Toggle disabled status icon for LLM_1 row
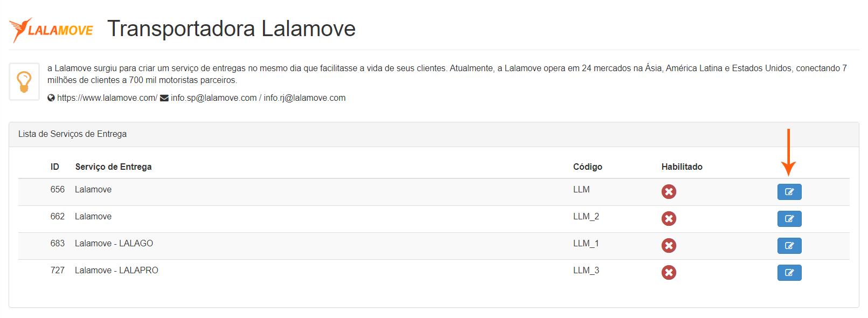This screenshot has width=868, height=318. (669, 246)
